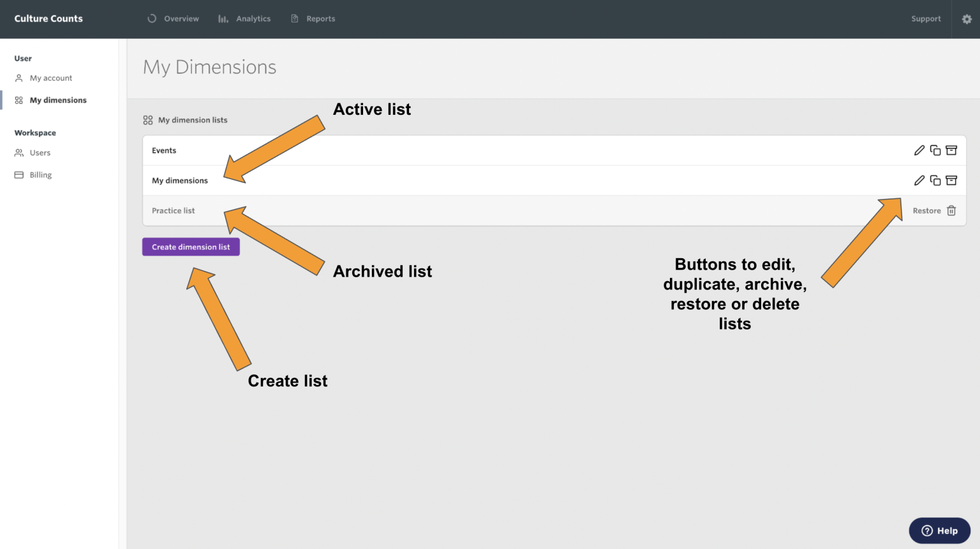
Task: Duplicate the My dimensions list
Action: [x=935, y=180]
